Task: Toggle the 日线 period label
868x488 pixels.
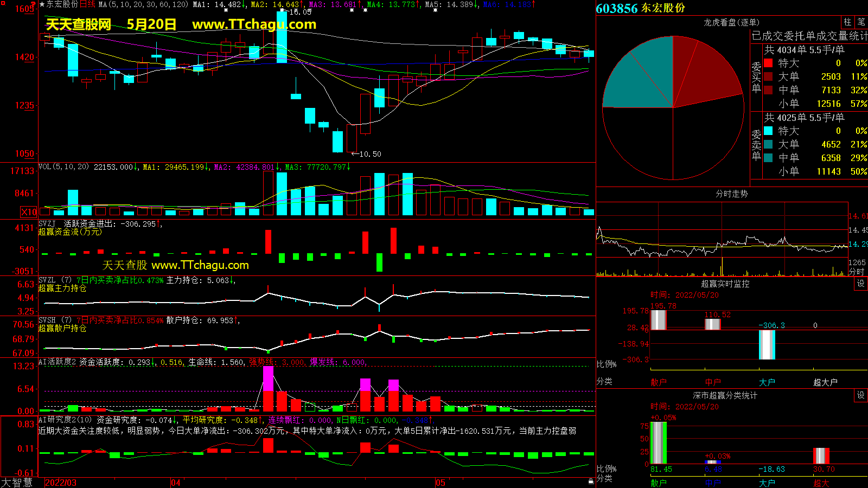Action: pos(87,4)
